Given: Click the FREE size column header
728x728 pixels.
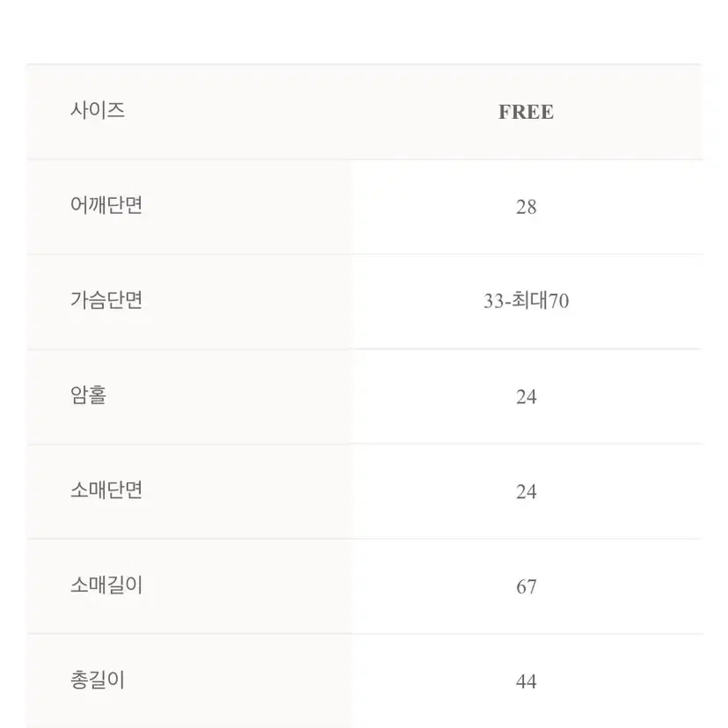Looking at the screenshot, I should pos(526,112).
